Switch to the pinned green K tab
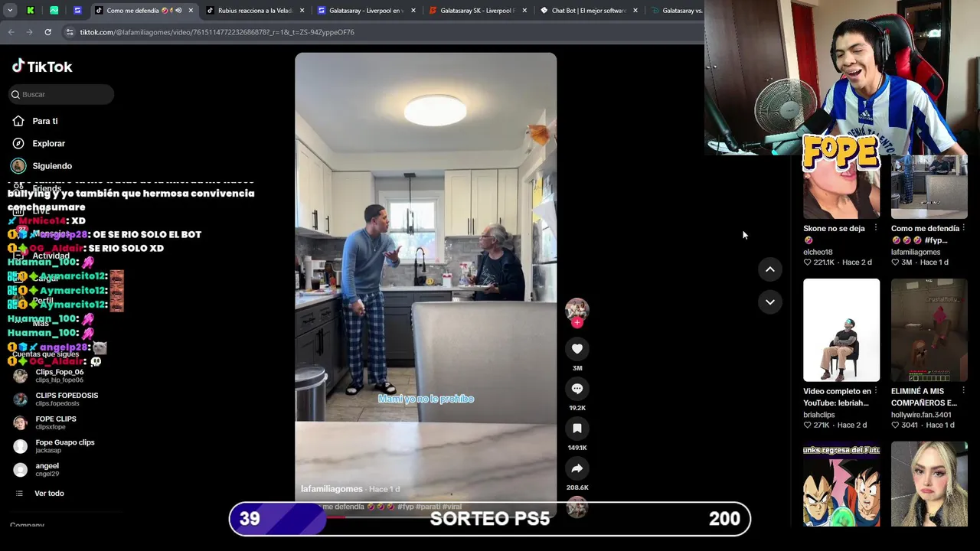Screen dimensions: 980x551 31,11
